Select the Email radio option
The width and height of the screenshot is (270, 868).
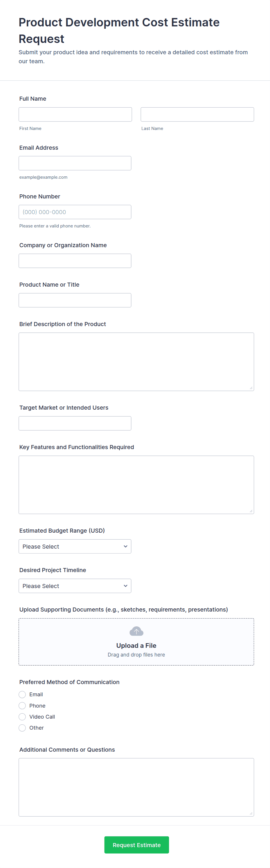click(22, 695)
